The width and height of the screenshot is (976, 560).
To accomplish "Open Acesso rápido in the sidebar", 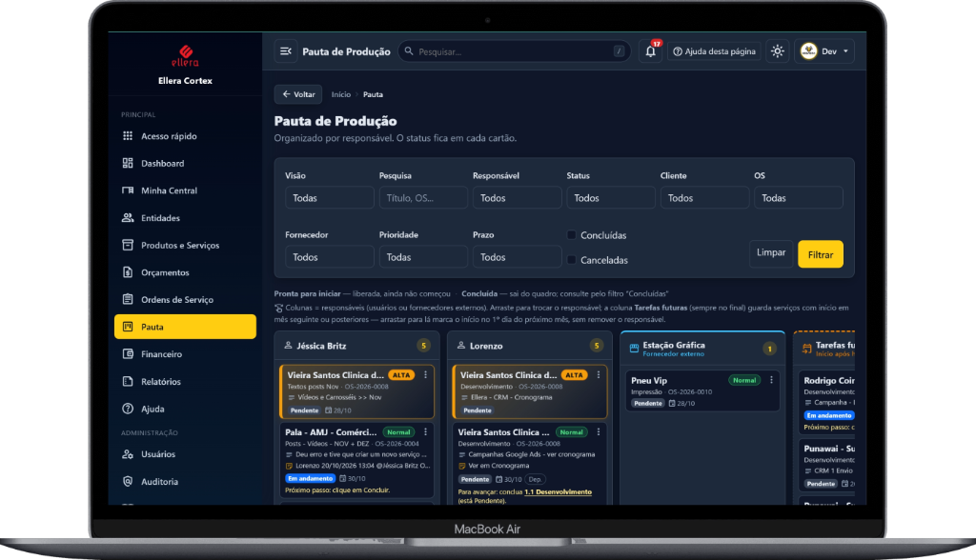I will 185,135.
